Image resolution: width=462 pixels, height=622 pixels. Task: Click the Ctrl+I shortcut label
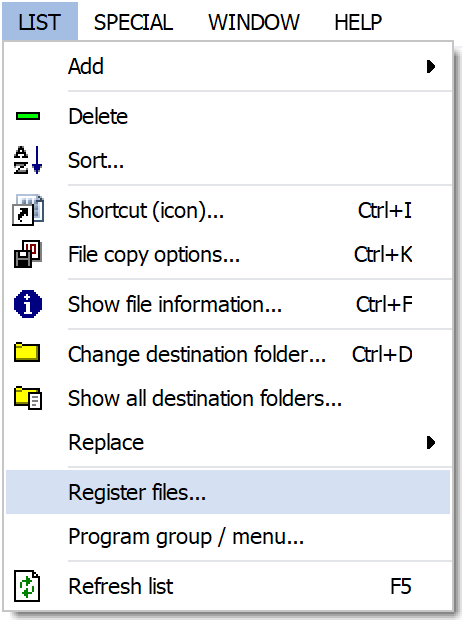coord(385,210)
